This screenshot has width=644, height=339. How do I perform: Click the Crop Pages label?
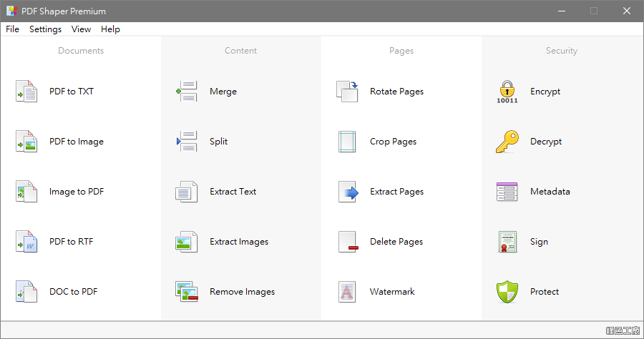pyautogui.click(x=393, y=142)
